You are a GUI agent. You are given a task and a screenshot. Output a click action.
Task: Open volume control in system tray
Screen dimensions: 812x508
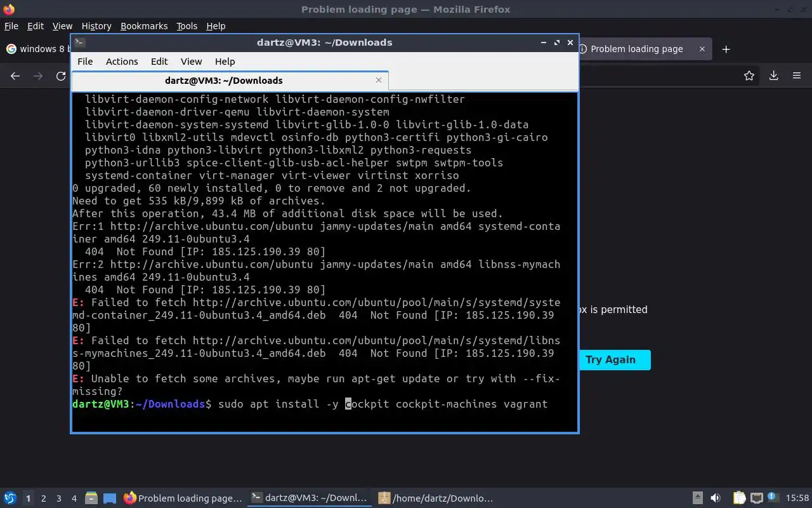(x=716, y=498)
